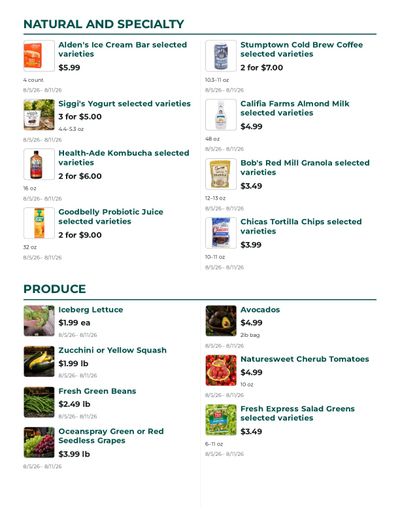Image resolution: width=400 pixels, height=518 pixels.
Task: Click the grapes product photo
Action: coord(39,442)
